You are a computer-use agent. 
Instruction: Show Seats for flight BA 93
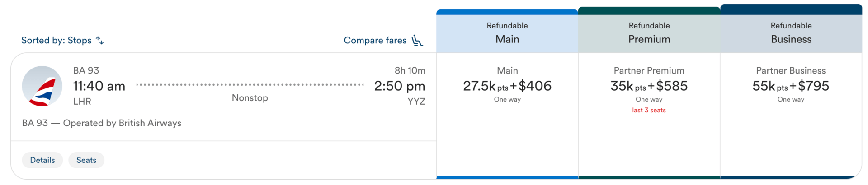86,160
